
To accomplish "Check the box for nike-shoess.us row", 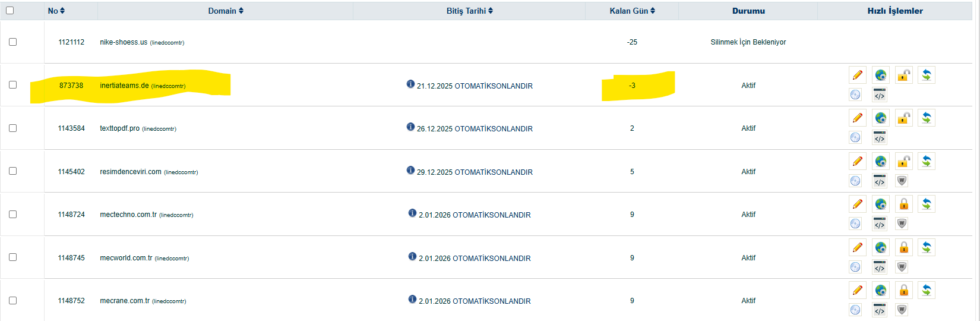I will click(12, 42).
